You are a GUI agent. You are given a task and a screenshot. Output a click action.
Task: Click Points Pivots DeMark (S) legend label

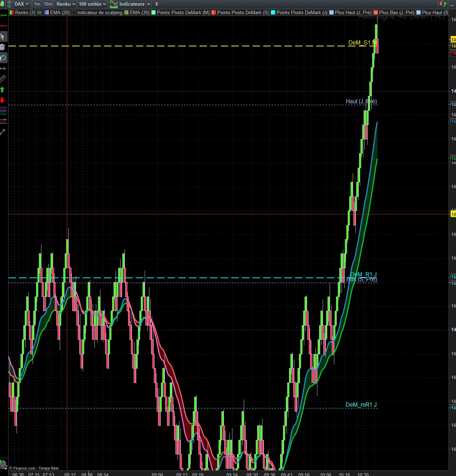point(243,12)
